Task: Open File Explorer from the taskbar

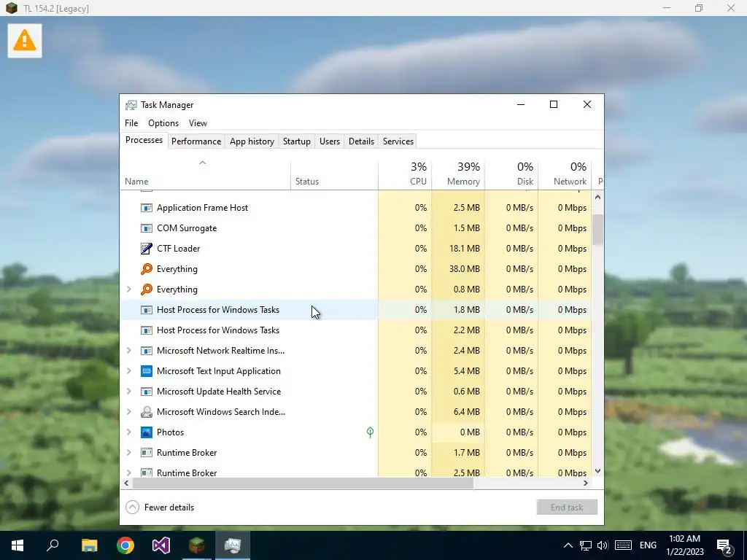Action: 89,545
